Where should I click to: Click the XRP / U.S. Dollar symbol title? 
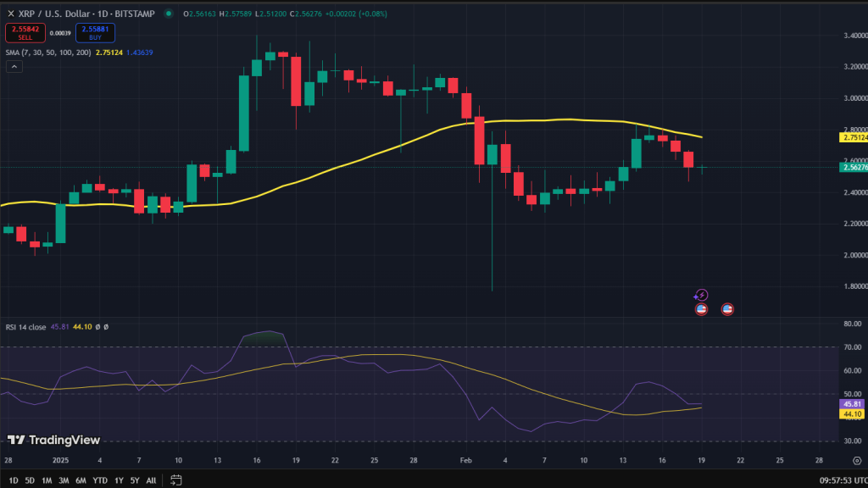coord(86,14)
